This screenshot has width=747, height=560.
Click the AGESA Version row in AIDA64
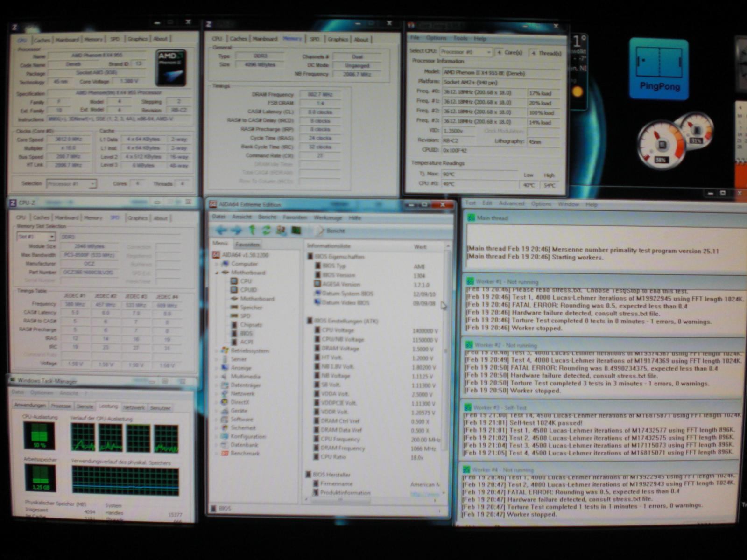click(x=377, y=284)
